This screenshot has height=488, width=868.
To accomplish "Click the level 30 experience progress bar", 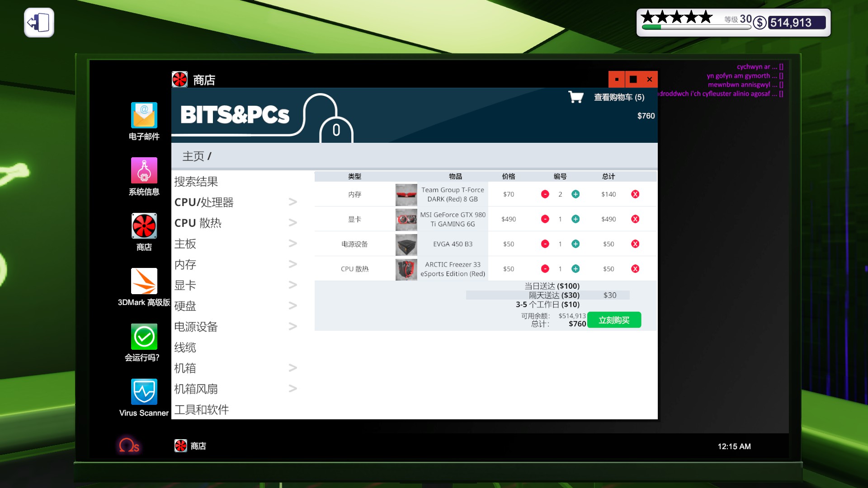I will 696,27.
